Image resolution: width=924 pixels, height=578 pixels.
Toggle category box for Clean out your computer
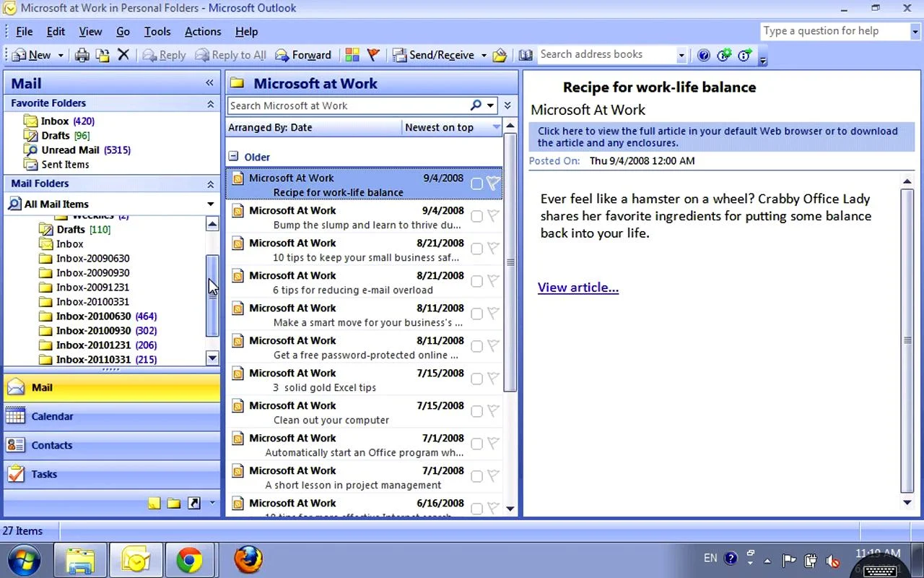(476, 411)
